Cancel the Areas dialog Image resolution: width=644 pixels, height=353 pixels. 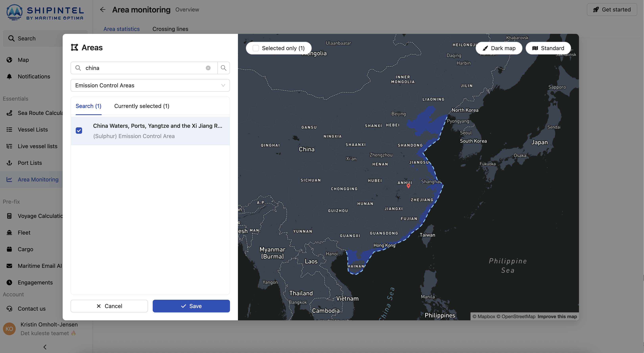(x=109, y=306)
